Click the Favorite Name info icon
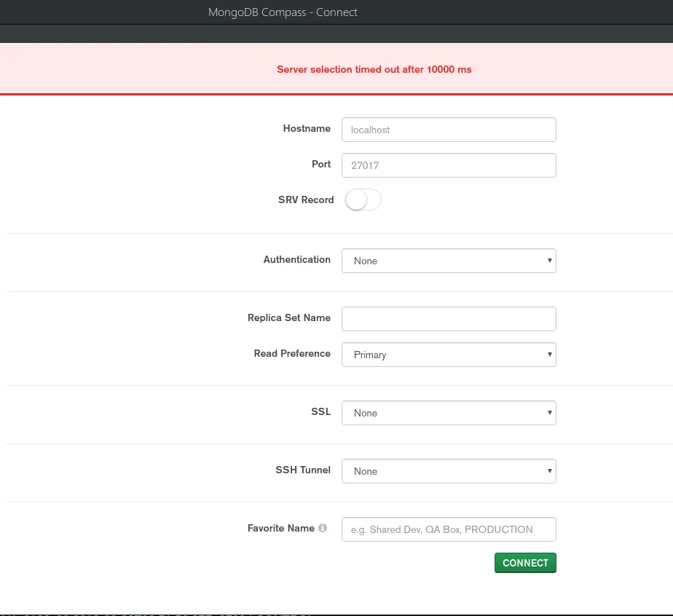The height and width of the screenshot is (616, 673). click(x=323, y=528)
